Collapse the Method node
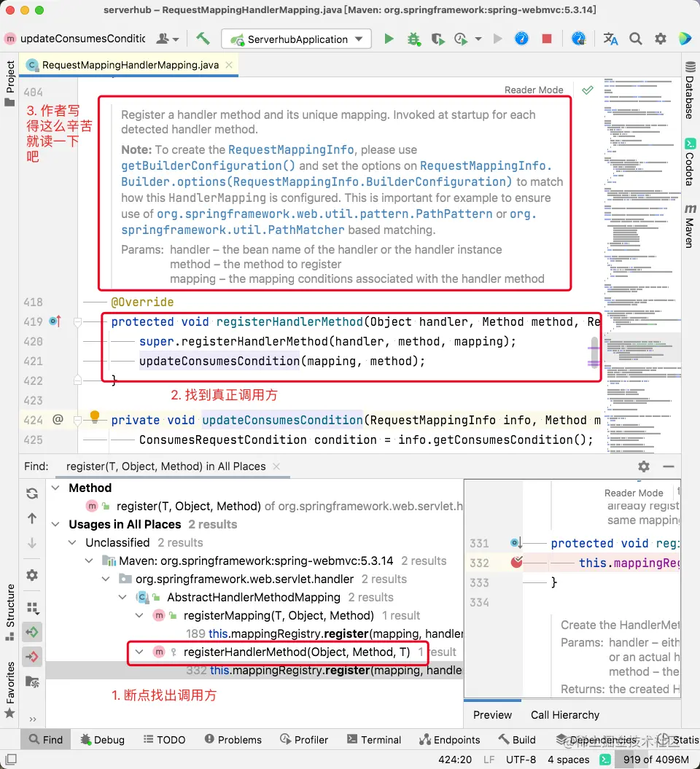Screen dimensions: 700x769 [x=56, y=488]
